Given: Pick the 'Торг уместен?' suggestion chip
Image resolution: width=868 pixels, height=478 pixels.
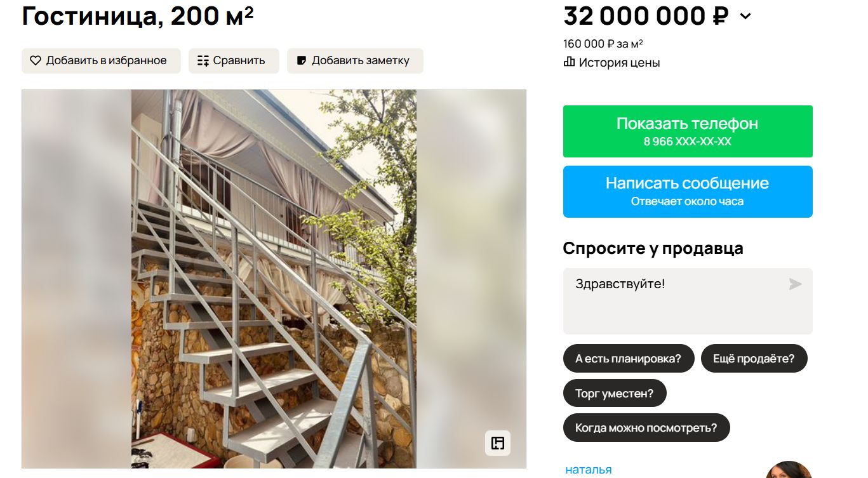Looking at the screenshot, I should 614,394.
